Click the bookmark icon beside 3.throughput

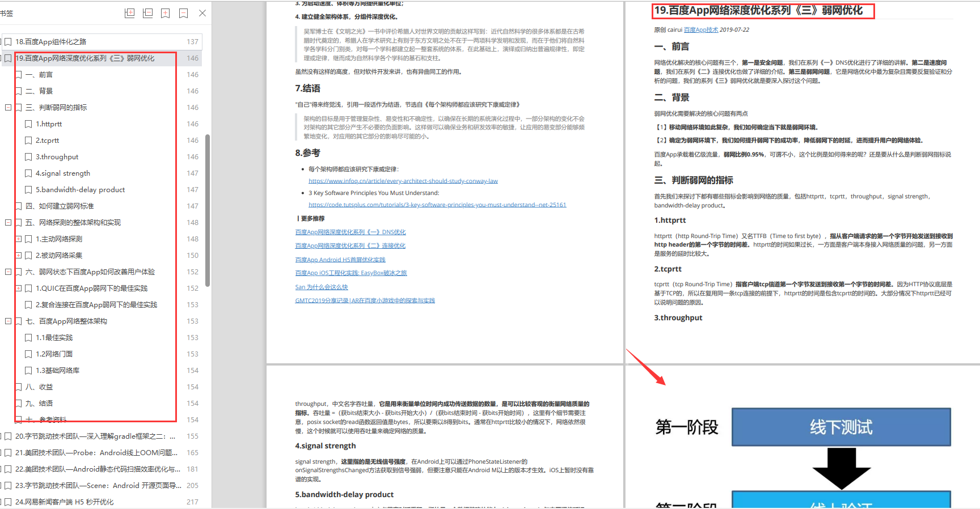pyautogui.click(x=28, y=157)
